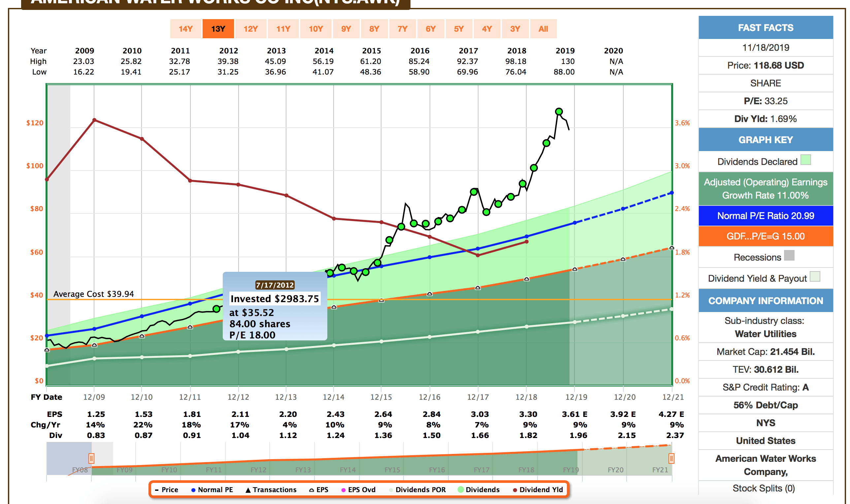Click peak price marker in 2019
Image resolution: width=850 pixels, height=504 pixels.
[559, 111]
